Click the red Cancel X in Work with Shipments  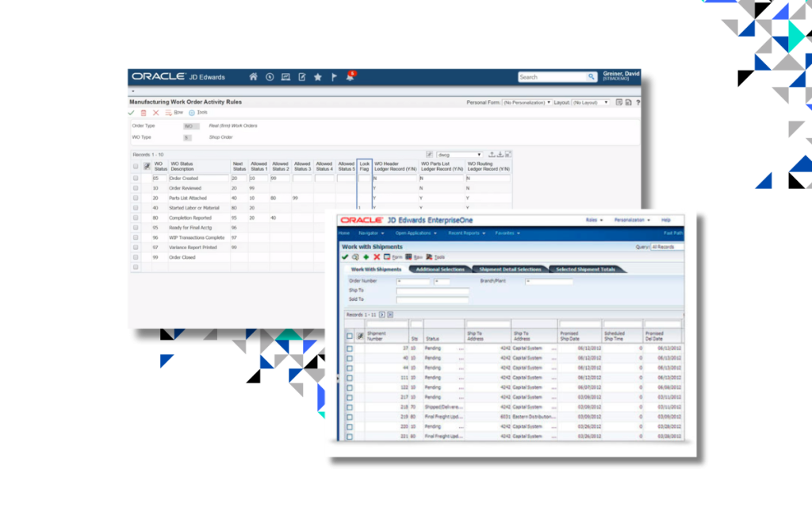pos(377,257)
